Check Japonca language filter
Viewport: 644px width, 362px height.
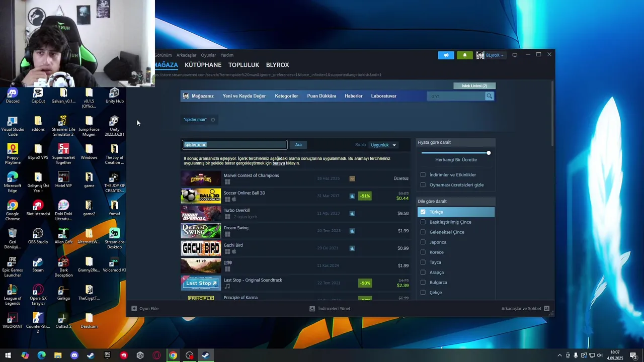pyautogui.click(x=423, y=242)
